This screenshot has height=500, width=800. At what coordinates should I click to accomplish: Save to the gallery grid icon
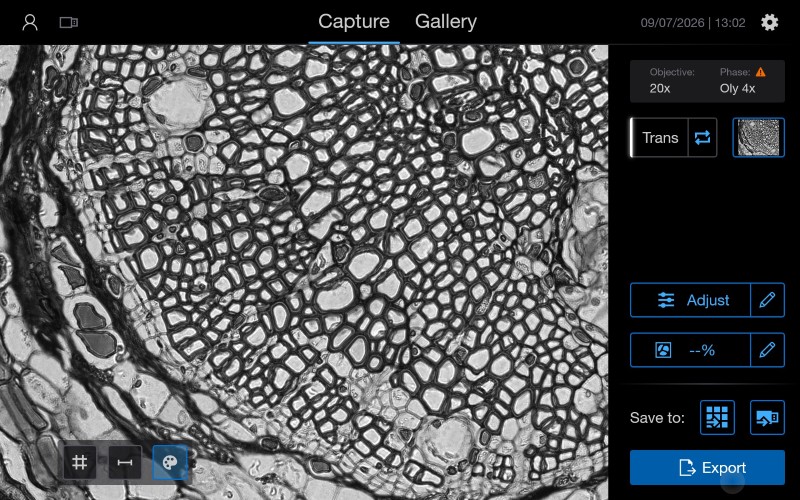717,418
